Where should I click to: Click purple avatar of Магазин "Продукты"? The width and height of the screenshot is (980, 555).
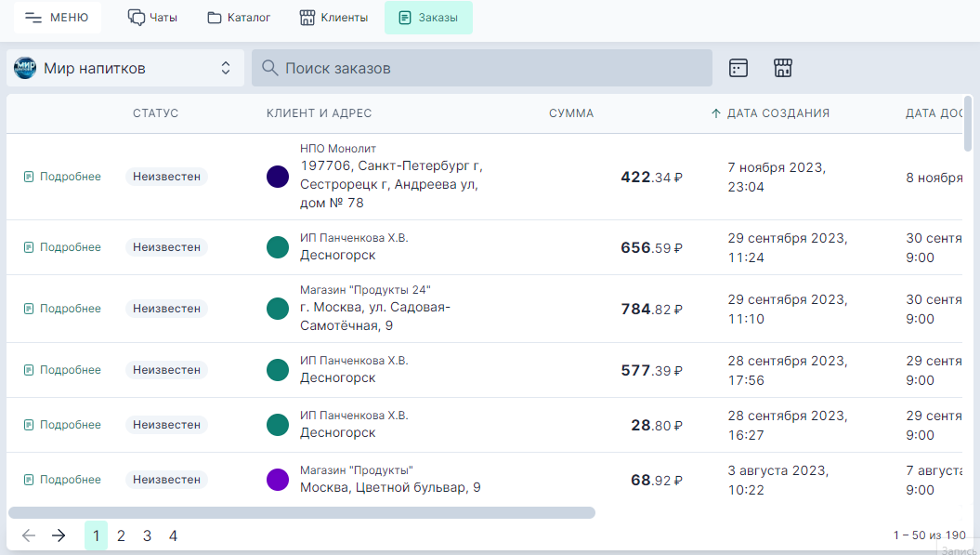click(x=278, y=480)
